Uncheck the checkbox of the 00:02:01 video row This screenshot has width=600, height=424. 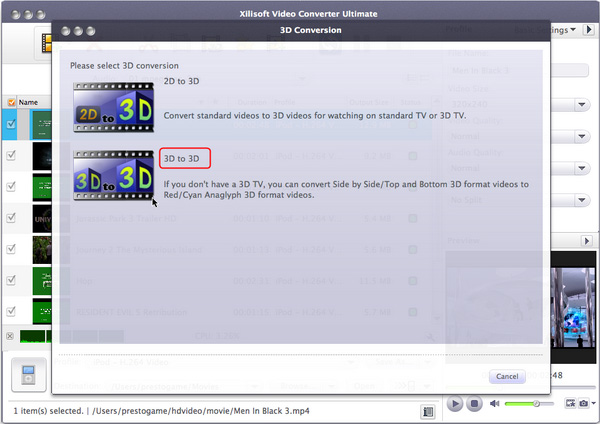(11, 155)
